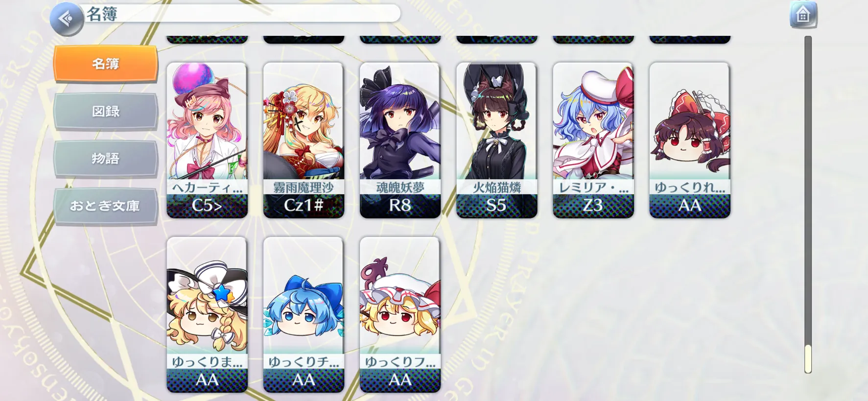Select the 火焔猫燐 S5 character card

pos(496,140)
